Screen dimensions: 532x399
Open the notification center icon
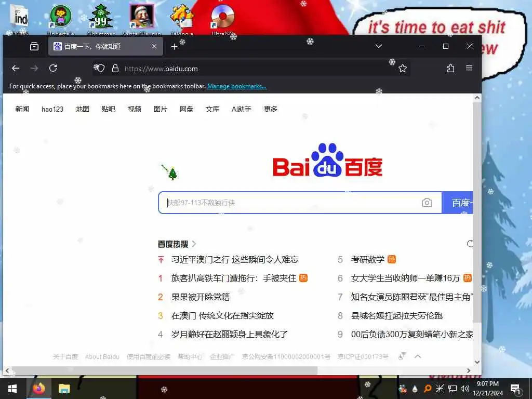tap(515, 389)
